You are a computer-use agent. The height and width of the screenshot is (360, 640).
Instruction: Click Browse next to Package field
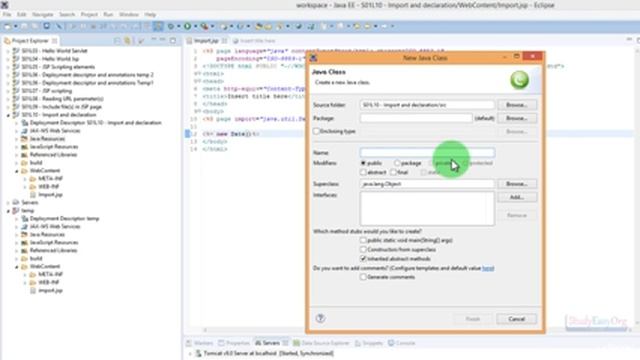coord(517,118)
